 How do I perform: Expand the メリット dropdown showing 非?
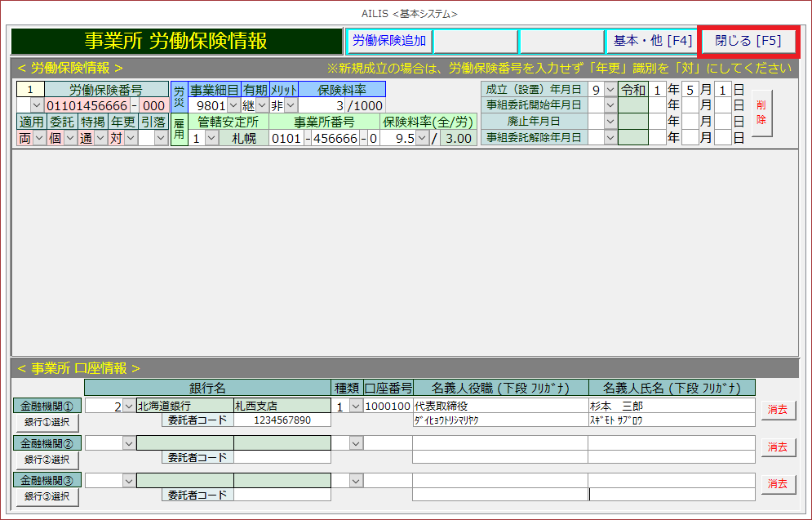coord(291,105)
